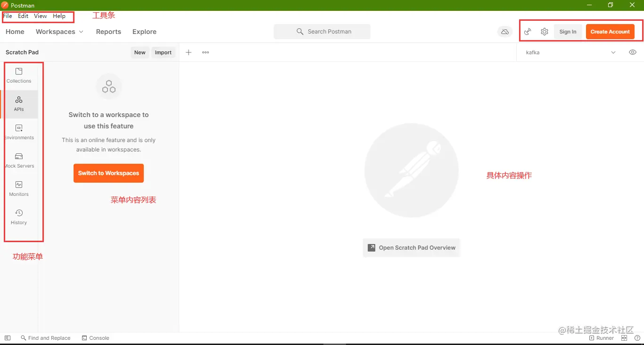
Task: Open the Environments sidebar section
Action: pos(19,133)
